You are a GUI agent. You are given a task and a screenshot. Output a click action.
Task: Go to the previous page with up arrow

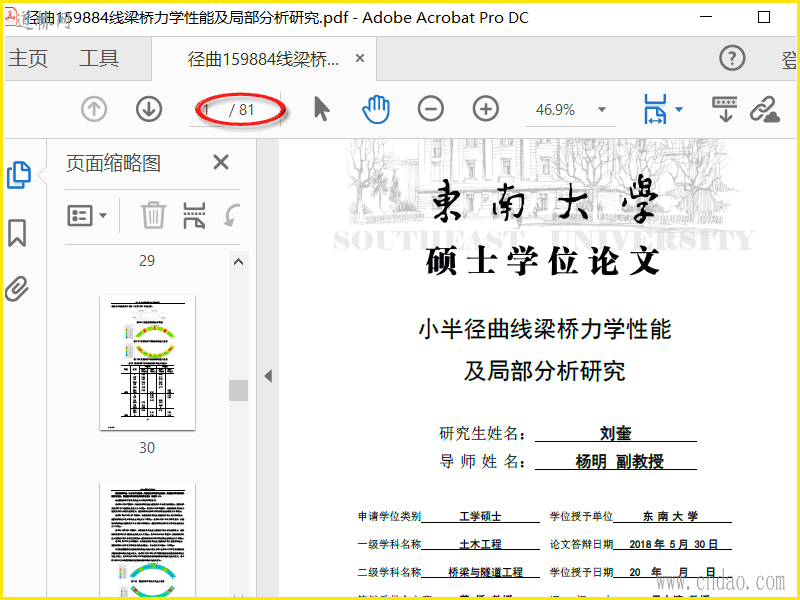(94, 109)
